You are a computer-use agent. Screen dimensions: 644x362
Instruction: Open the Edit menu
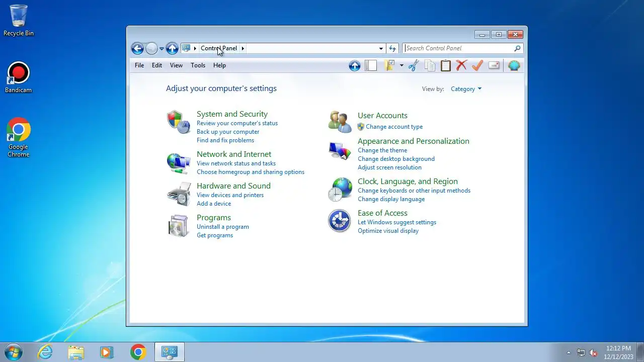157,65
